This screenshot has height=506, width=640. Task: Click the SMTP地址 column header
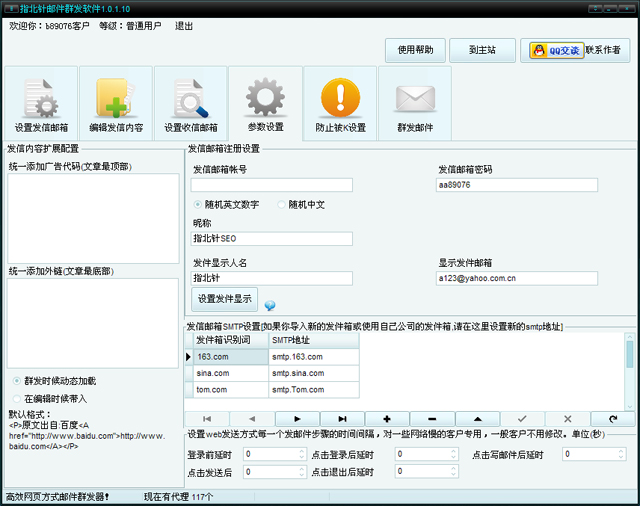click(314, 340)
